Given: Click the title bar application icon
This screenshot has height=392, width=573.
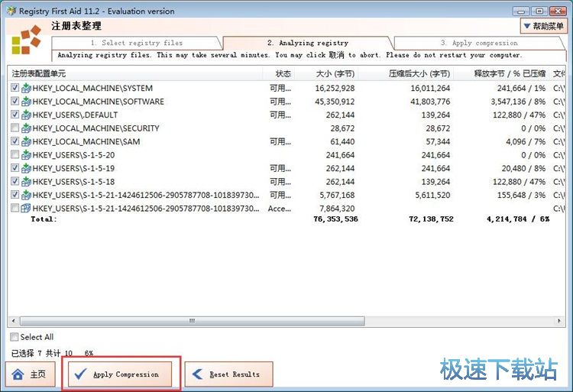Looking at the screenshot, I should (x=11, y=11).
